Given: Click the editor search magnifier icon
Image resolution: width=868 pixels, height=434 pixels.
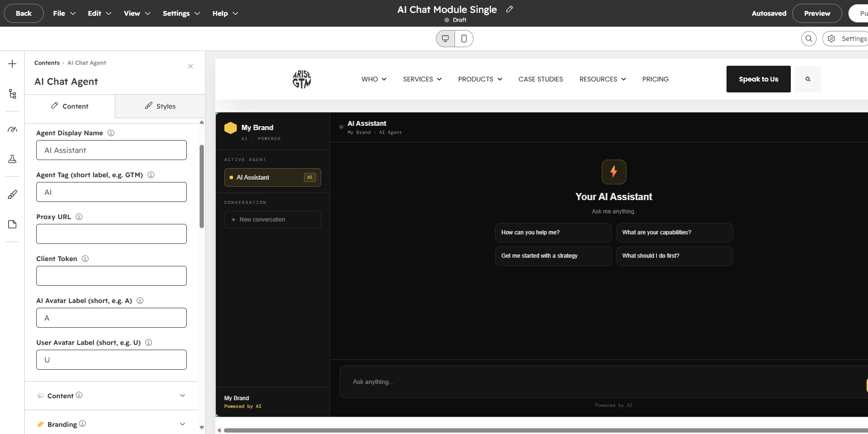Looking at the screenshot, I should point(809,39).
